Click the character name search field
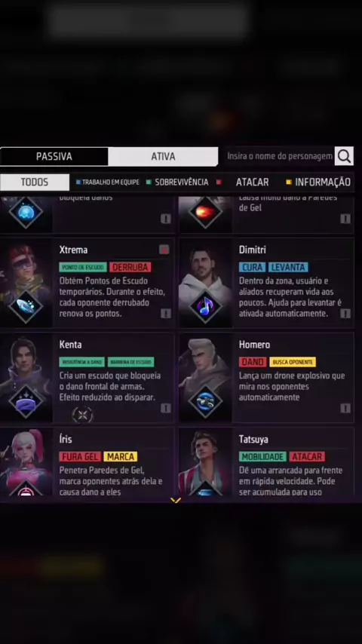This screenshot has width=362, height=644. tap(280, 156)
